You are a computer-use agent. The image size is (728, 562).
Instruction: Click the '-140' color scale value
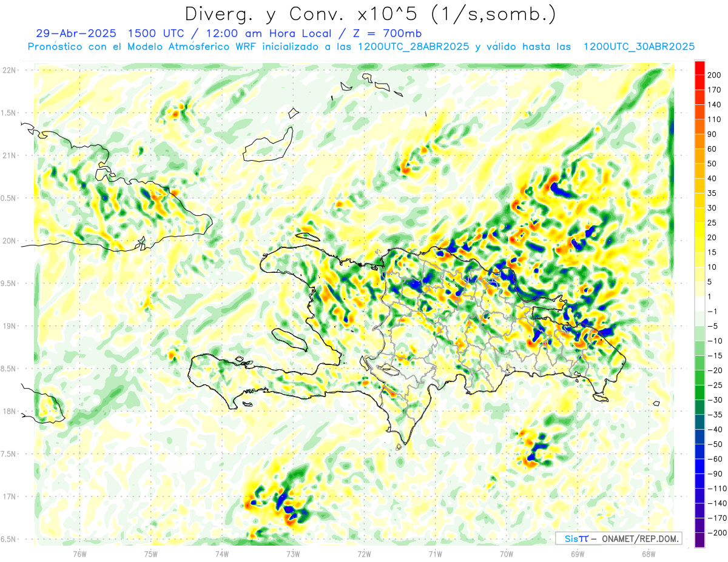pos(717,503)
